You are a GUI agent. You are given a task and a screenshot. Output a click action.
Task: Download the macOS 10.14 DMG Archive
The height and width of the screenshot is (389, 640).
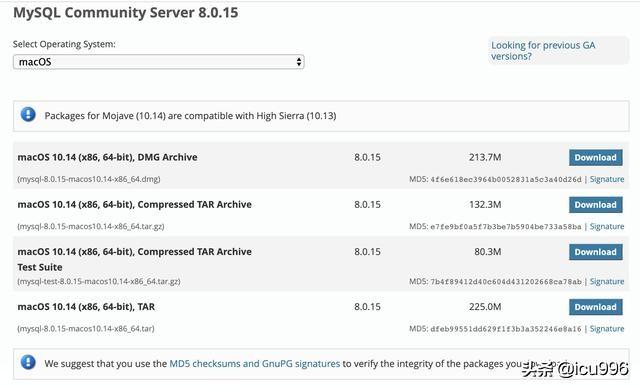596,158
